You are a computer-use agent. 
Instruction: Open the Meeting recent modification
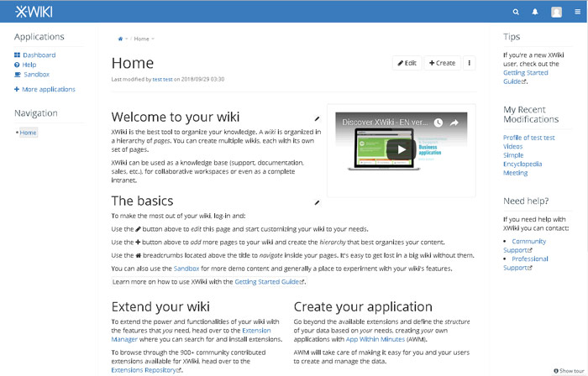[x=515, y=173]
